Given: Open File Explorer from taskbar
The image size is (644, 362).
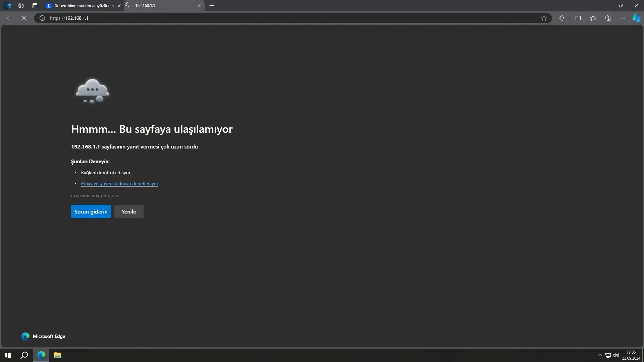Looking at the screenshot, I should click(57, 355).
